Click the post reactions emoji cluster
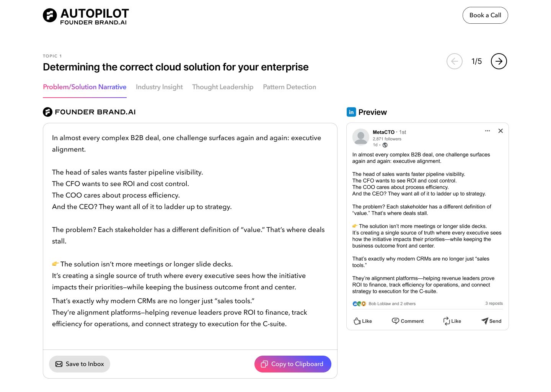551x392 pixels. [359, 304]
